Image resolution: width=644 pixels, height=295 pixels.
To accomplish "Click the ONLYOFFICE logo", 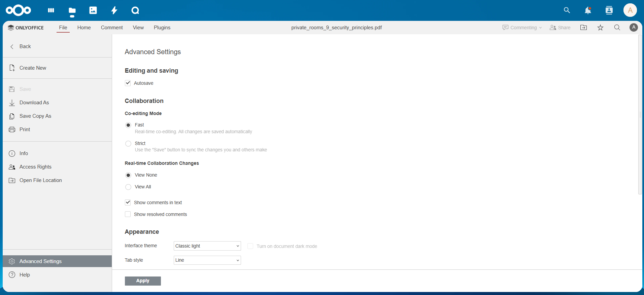I will tap(26, 28).
